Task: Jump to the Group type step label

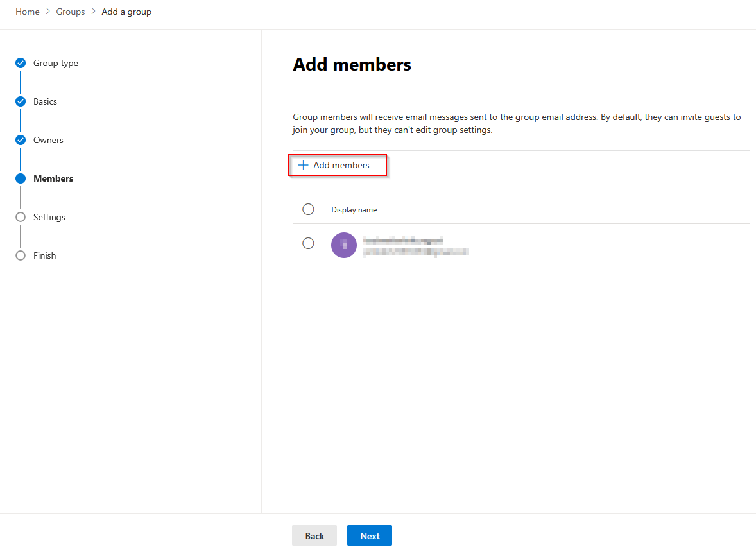Action: pos(56,63)
